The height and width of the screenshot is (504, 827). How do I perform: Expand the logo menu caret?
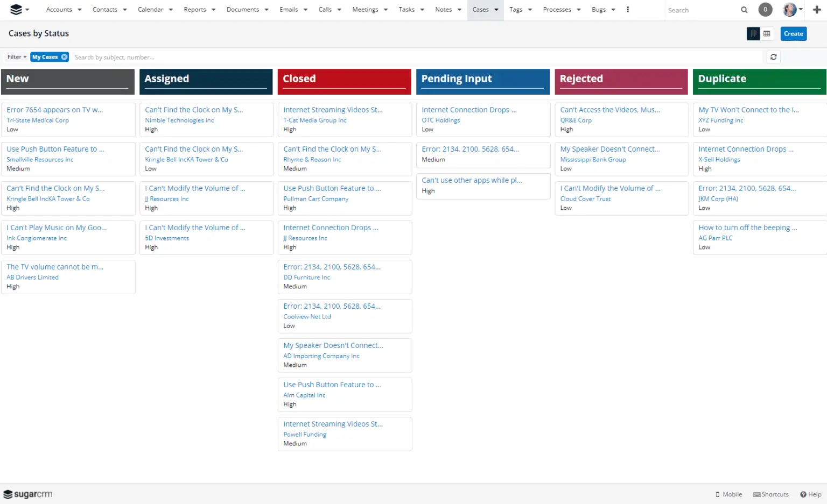click(27, 10)
